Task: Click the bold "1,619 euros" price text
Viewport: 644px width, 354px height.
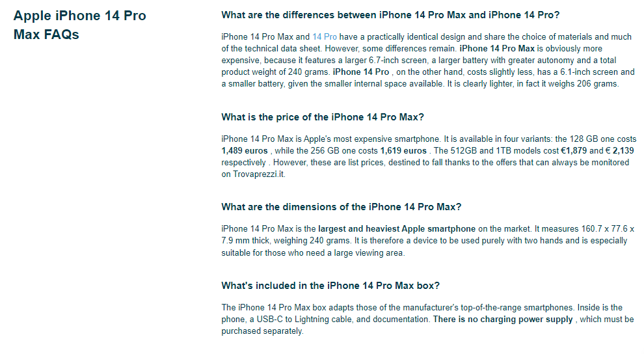Action: pyautogui.click(x=403, y=151)
